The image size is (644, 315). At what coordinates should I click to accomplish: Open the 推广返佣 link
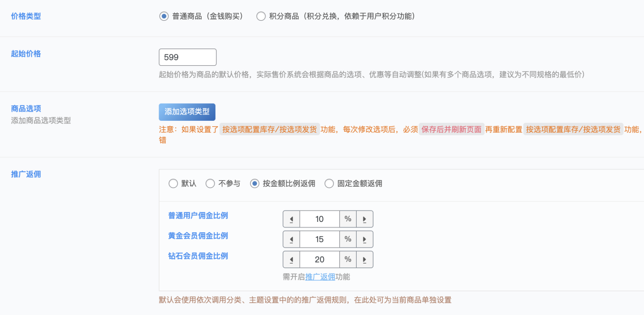[319, 277]
